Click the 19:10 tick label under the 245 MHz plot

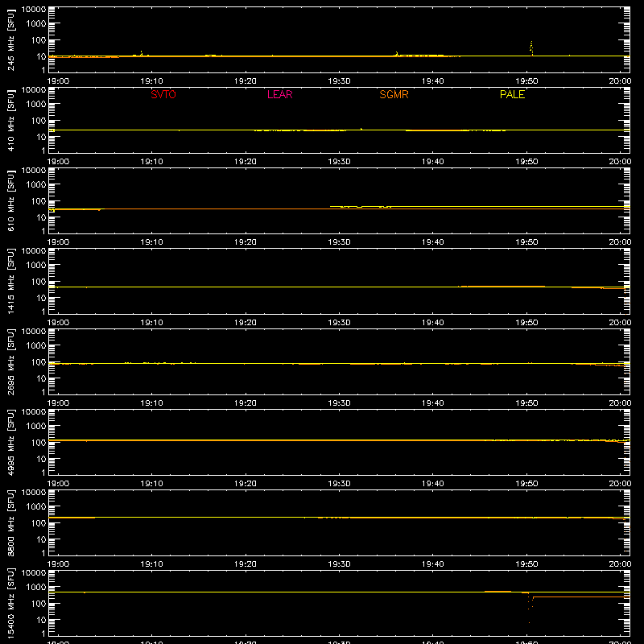point(151,81)
